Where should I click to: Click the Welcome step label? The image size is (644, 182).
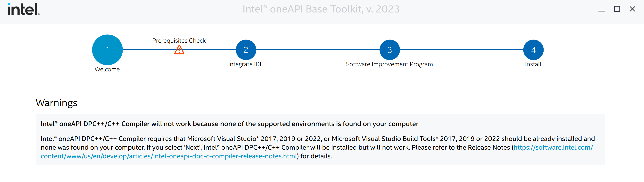(x=107, y=69)
